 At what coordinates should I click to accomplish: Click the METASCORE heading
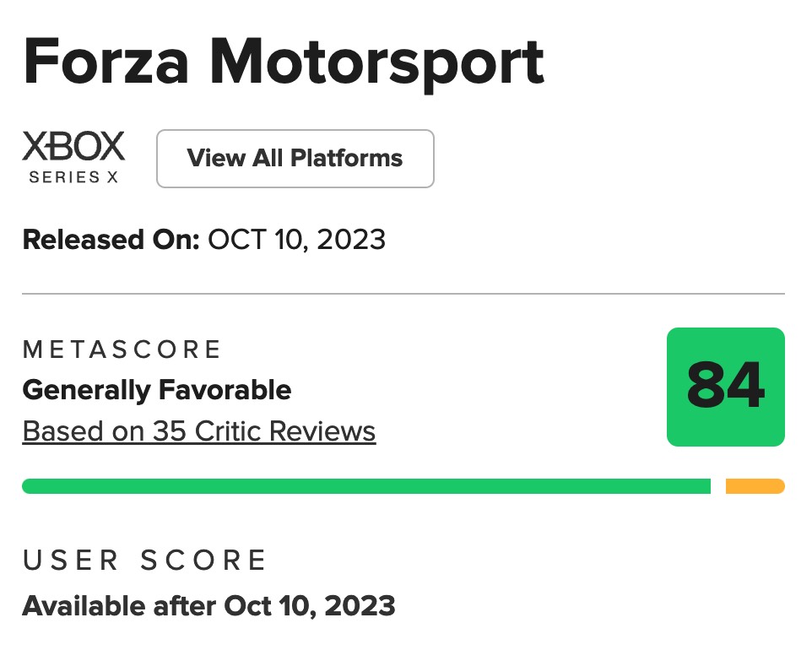tap(122, 349)
